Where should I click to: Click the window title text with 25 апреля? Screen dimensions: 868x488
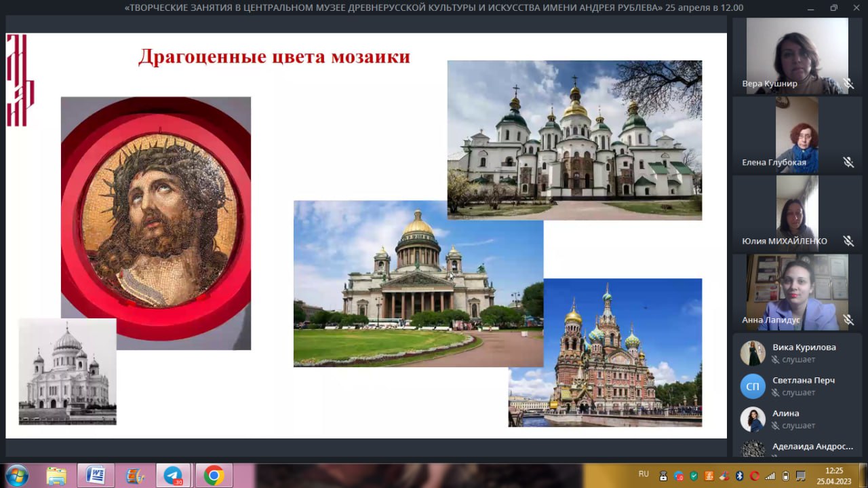pos(434,7)
